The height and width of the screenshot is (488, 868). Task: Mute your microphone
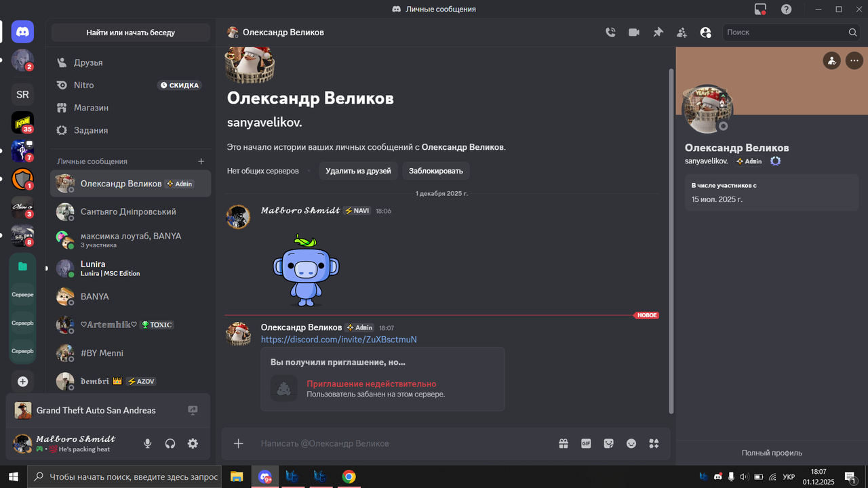coord(147,443)
